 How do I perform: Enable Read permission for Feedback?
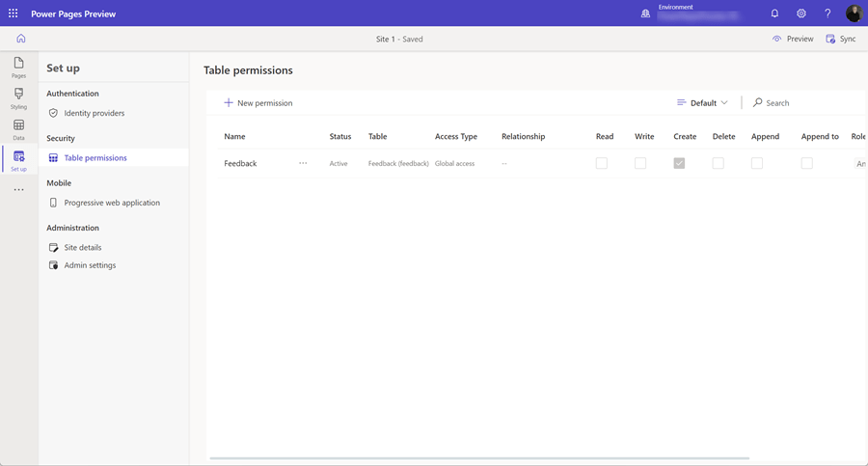[602, 164]
